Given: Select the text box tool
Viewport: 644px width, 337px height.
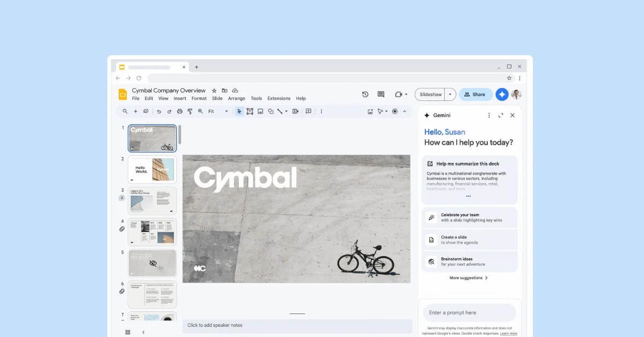Looking at the screenshot, I should (250, 112).
